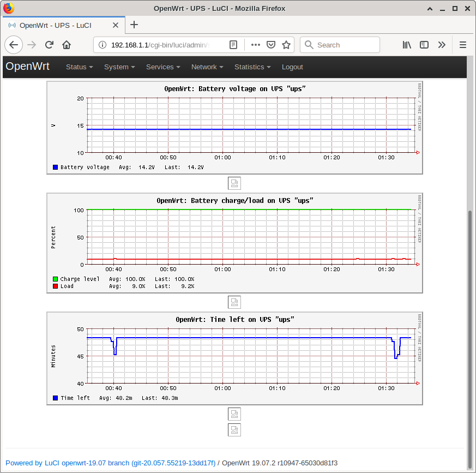Toggle the sidebar icon in toolbar

(424, 45)
